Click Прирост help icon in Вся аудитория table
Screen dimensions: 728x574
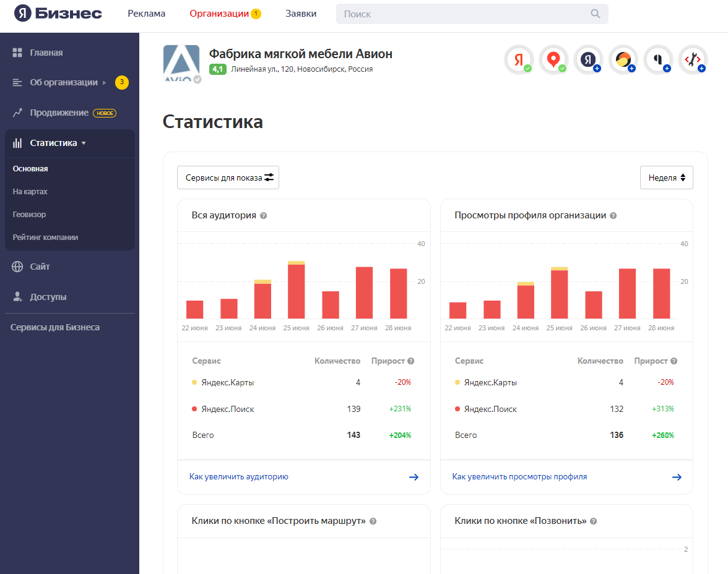tap(411, 361)
